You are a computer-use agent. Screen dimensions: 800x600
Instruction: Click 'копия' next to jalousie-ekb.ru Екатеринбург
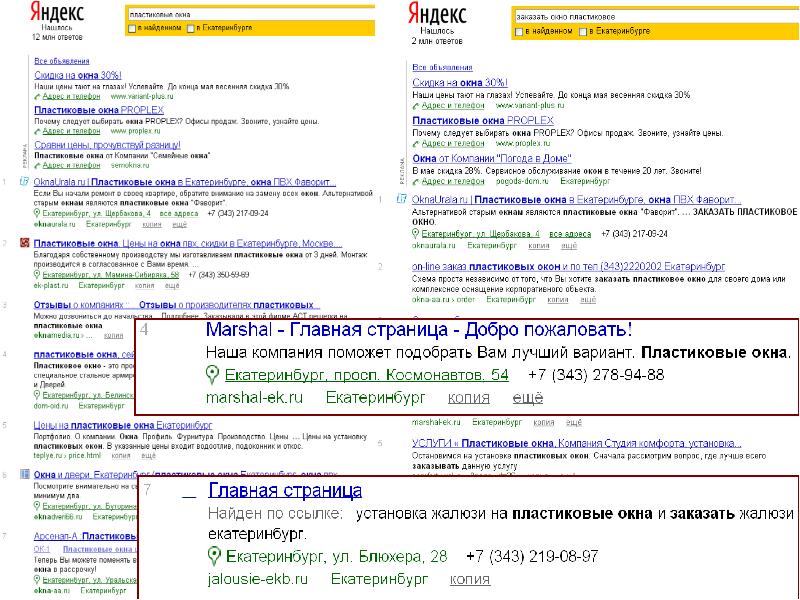click(470, 580)
